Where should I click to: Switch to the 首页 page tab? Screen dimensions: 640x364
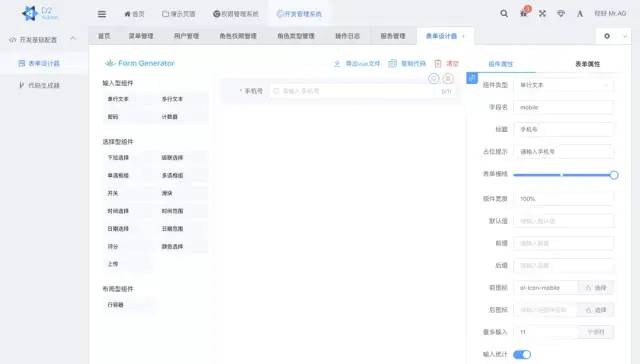104,36
